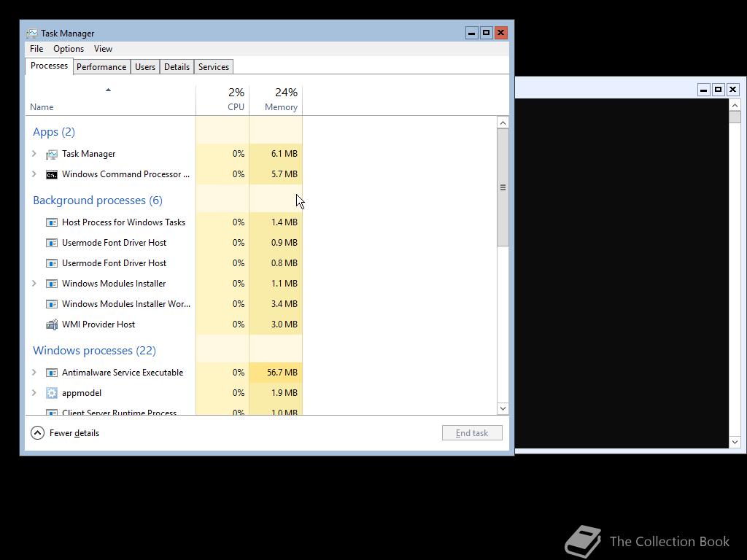Click the 3.0 MB memory value
Image resolution: width=747 pixels, height=560 pixels.
pos(285,324)
